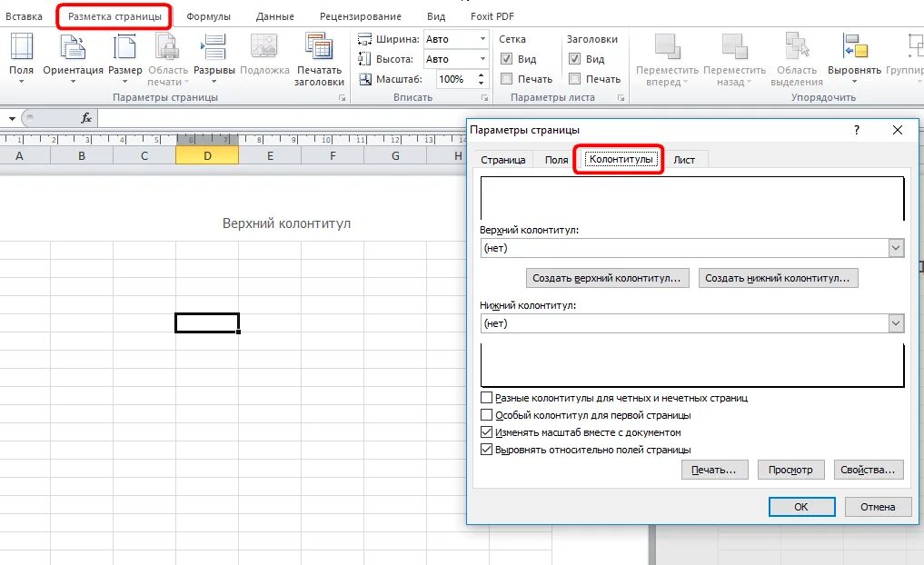Click the Ширина width icon

(364, 39)
